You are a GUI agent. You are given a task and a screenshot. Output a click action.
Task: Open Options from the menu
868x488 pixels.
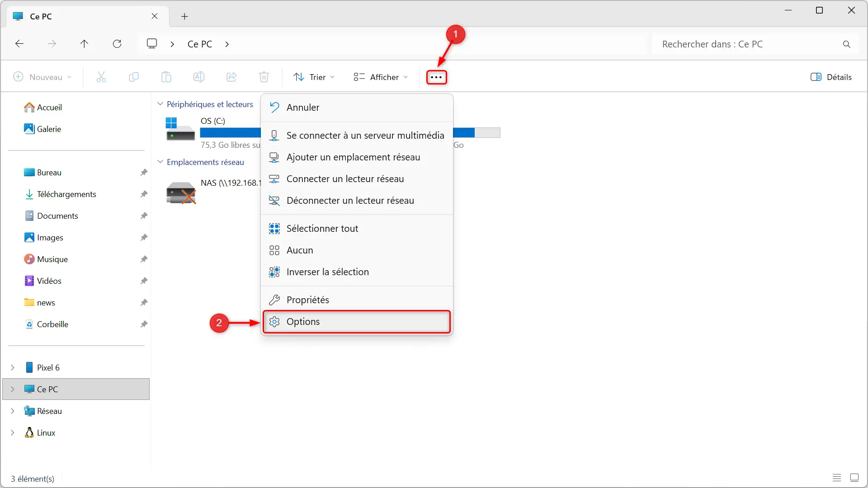click(x=357, y=322)
